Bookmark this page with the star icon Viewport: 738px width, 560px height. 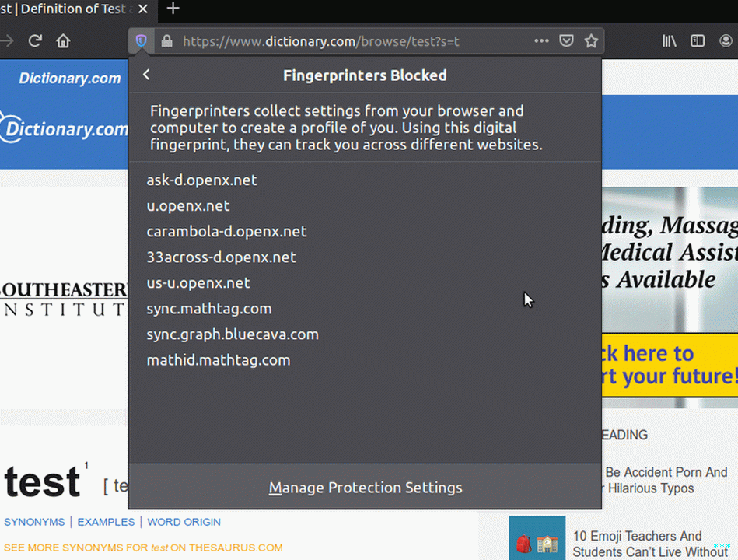(x=591, y=41)
